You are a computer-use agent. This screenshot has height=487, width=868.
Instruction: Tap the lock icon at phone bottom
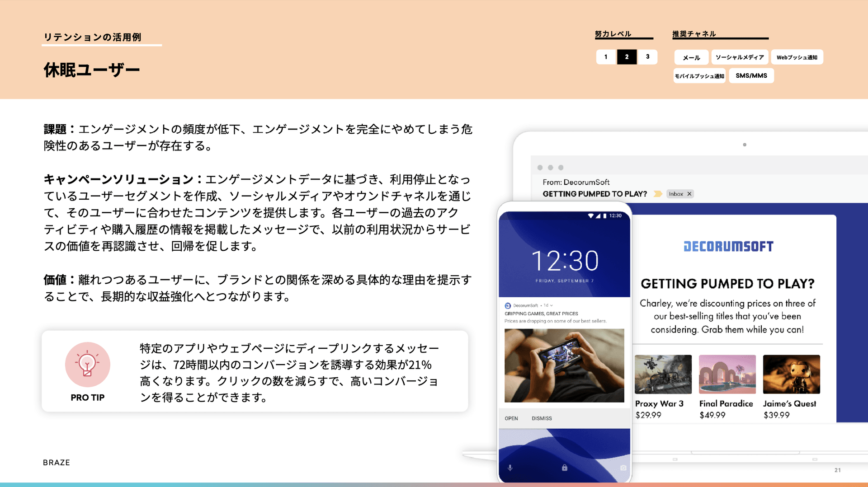tap(564, 468)
